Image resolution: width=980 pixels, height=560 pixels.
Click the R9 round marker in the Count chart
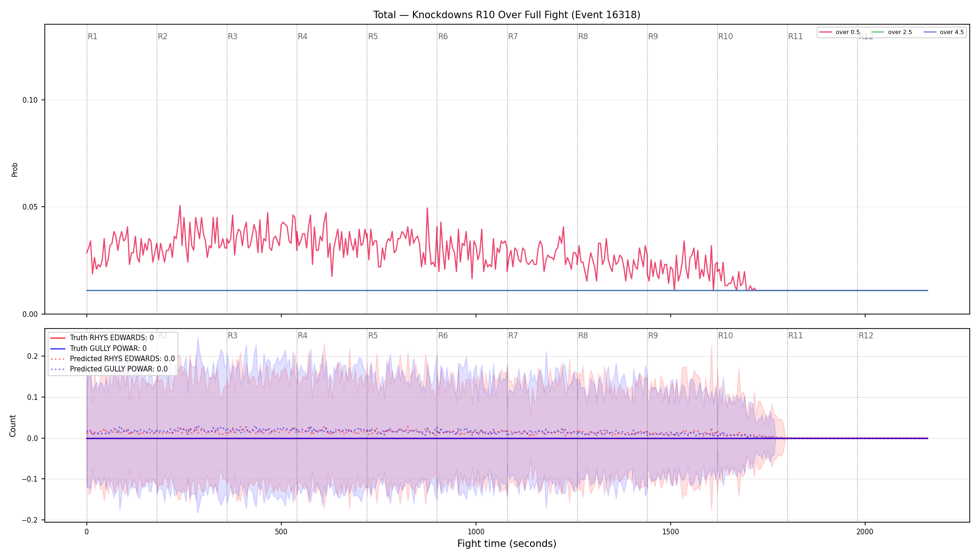point(653,336)
